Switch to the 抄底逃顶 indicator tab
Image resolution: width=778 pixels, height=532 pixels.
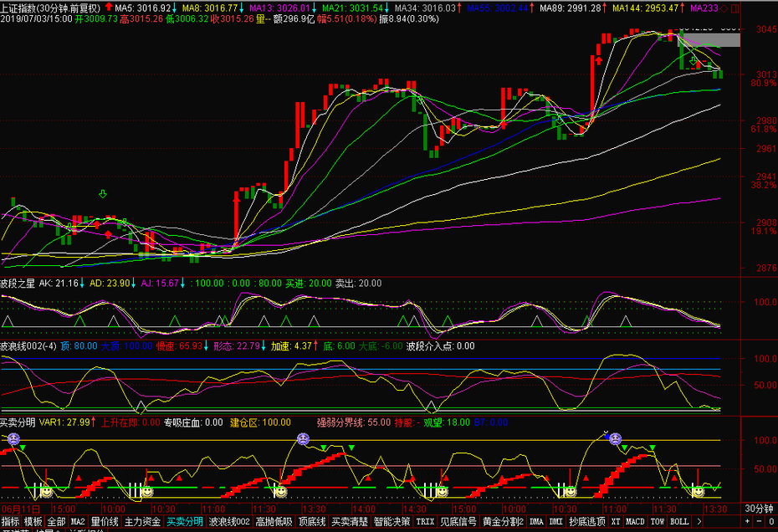(x=587, y=522)
